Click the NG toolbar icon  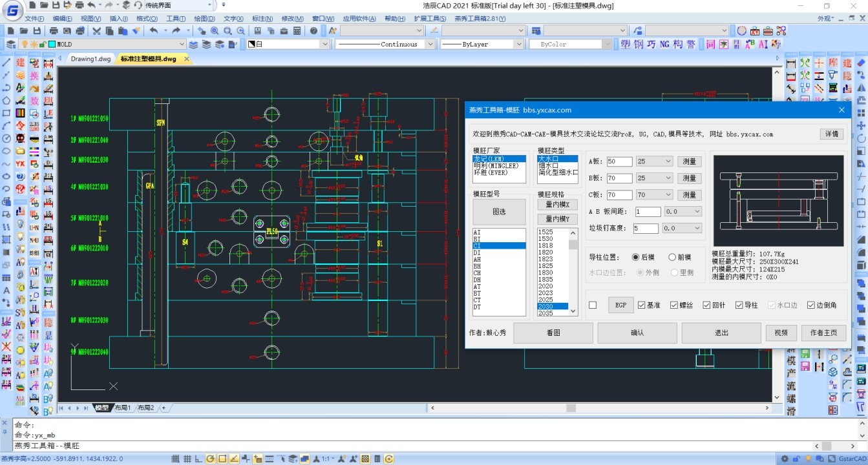[x=664, y=45]
